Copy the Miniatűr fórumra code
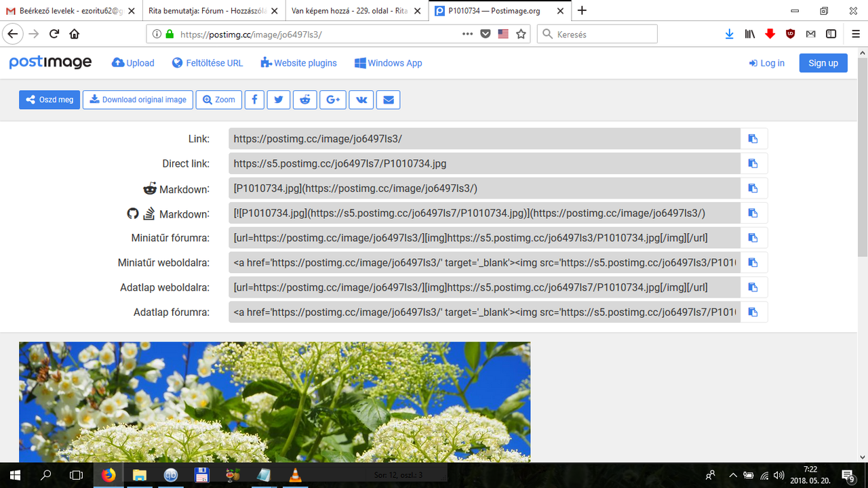 click(x=753, y=237)
